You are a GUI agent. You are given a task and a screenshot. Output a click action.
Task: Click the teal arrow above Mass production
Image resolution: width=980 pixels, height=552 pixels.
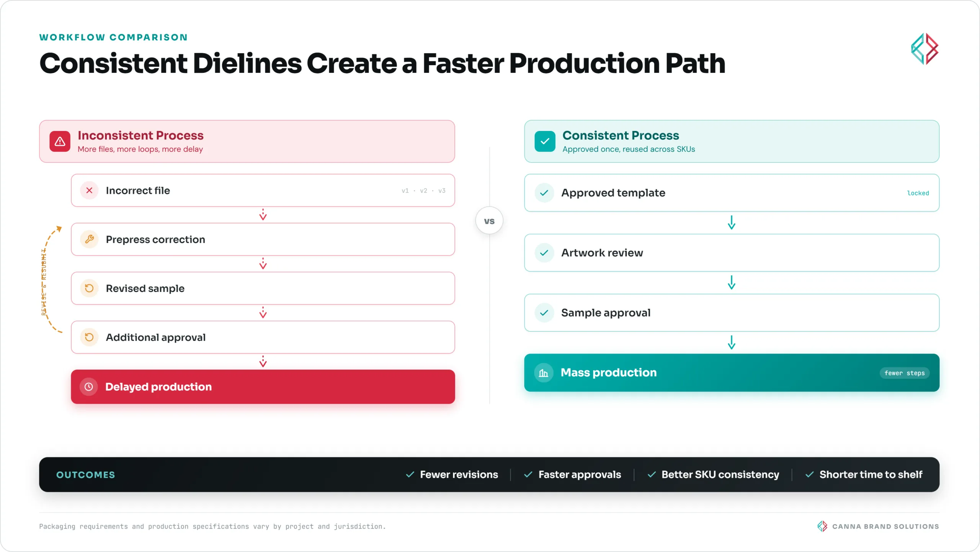[731, 342]
